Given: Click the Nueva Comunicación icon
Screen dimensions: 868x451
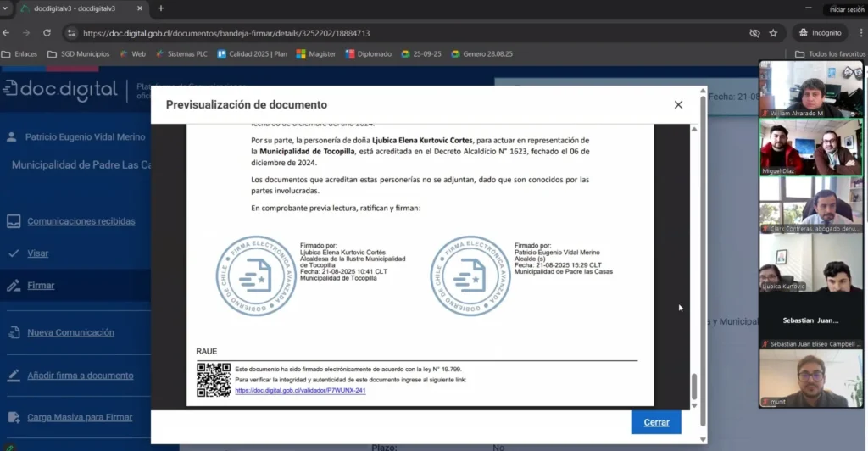Looking at the screenshot, I should (14, 333).
